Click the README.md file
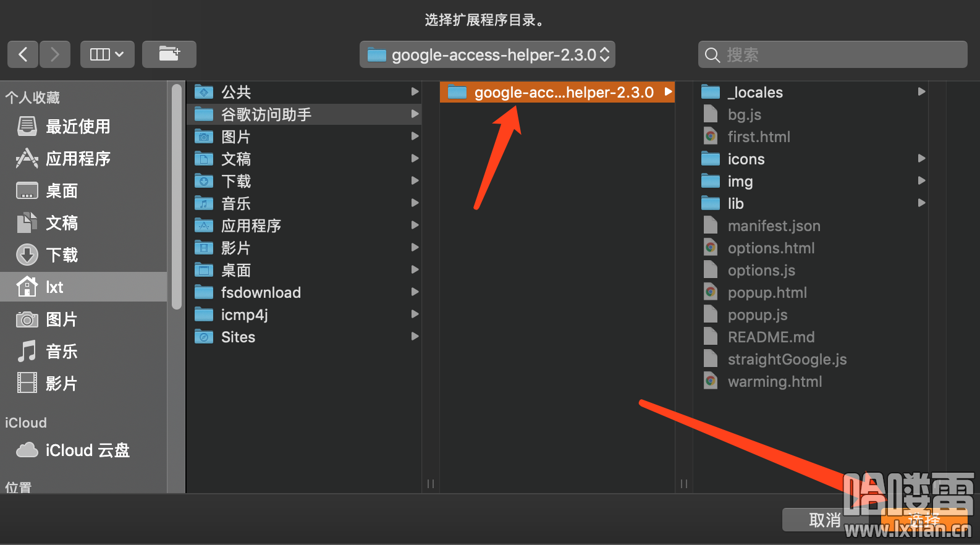 click(x=811, y=337)
